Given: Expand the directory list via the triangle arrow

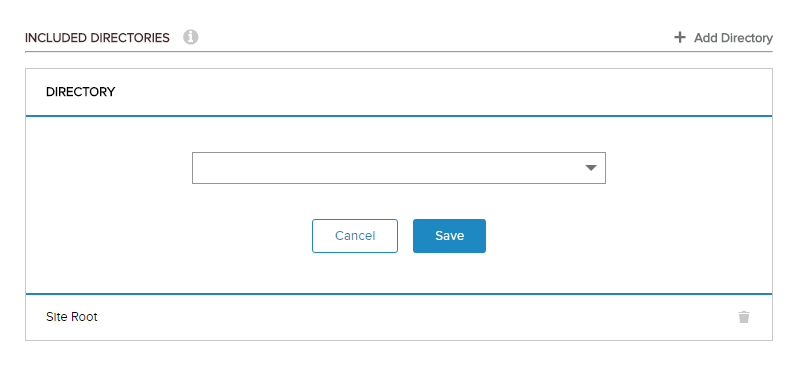Looking at the screenshot, I should pyautogui.click(x=590, y=167).
